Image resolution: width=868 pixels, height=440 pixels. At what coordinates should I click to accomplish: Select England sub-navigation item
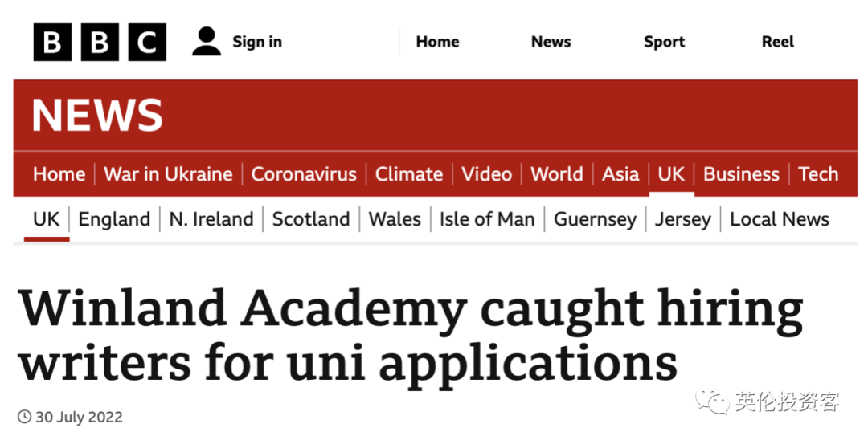click(114, 219)
